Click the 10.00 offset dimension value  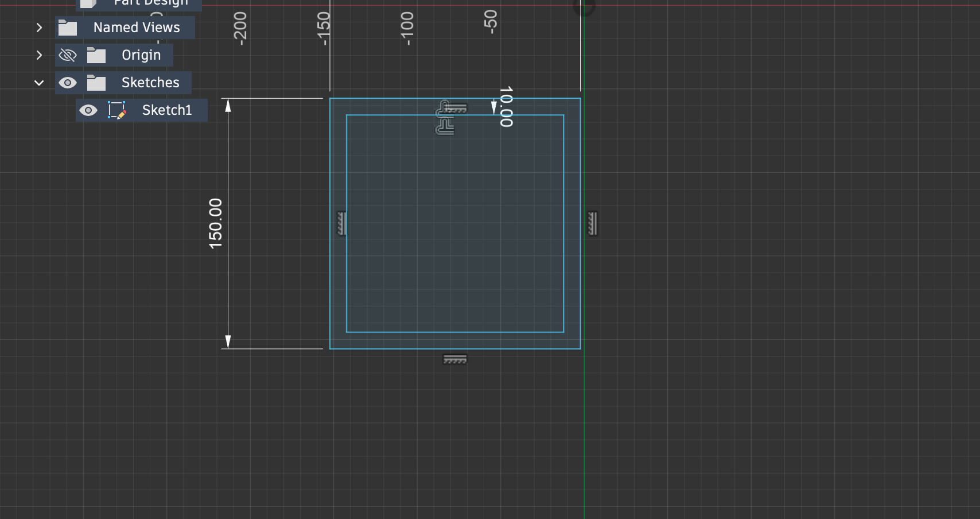pos(506,107)
